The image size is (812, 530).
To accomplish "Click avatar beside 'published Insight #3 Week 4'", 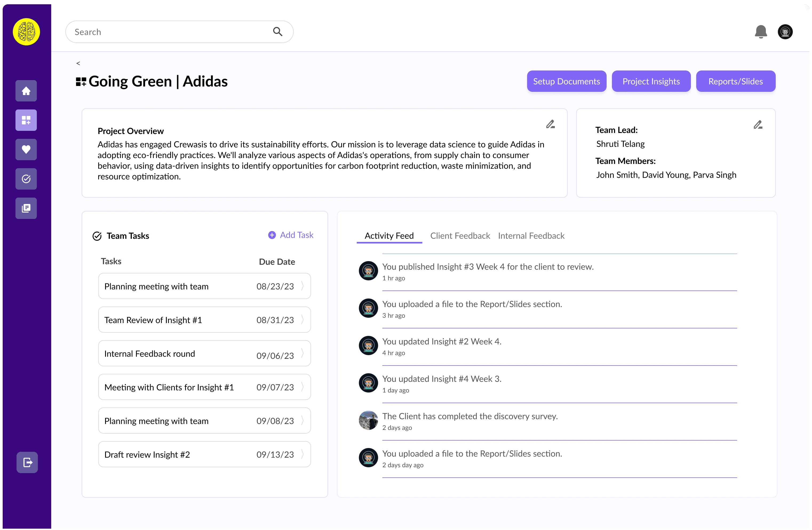I will (x=368, y=271).
